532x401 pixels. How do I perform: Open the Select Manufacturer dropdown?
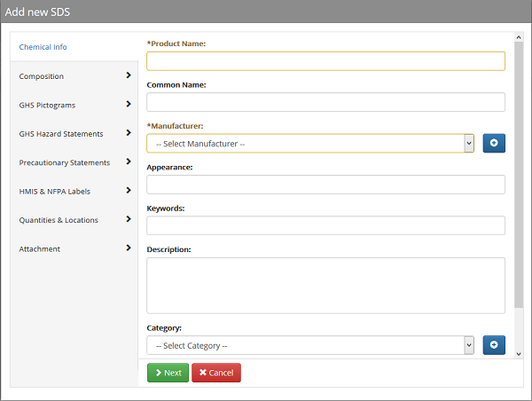tap(309, 144)
